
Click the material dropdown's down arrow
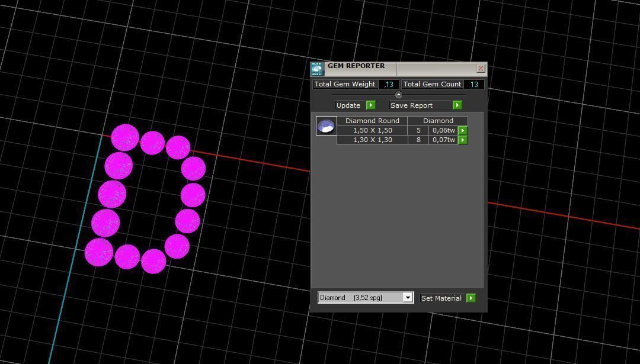click(407, 298)
